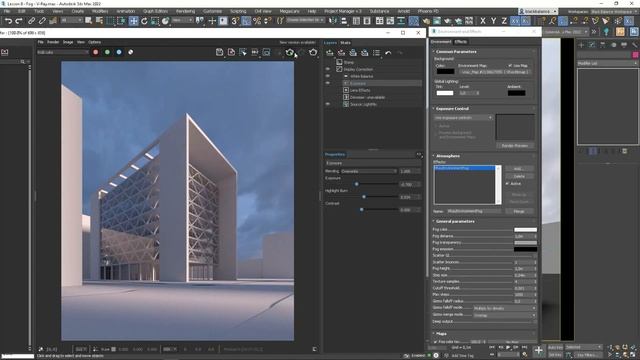Click the Background color black swatch

pyautogui.click(x=445, y=71)
